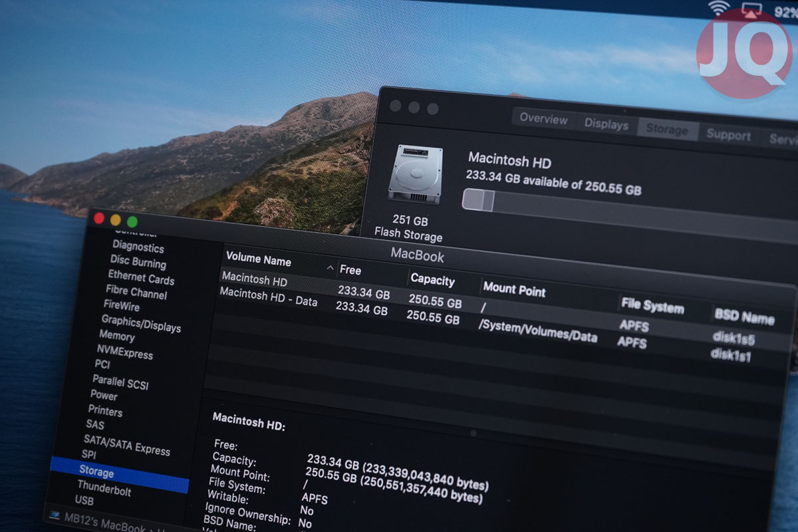Click the 92% battery indicator

786,11
